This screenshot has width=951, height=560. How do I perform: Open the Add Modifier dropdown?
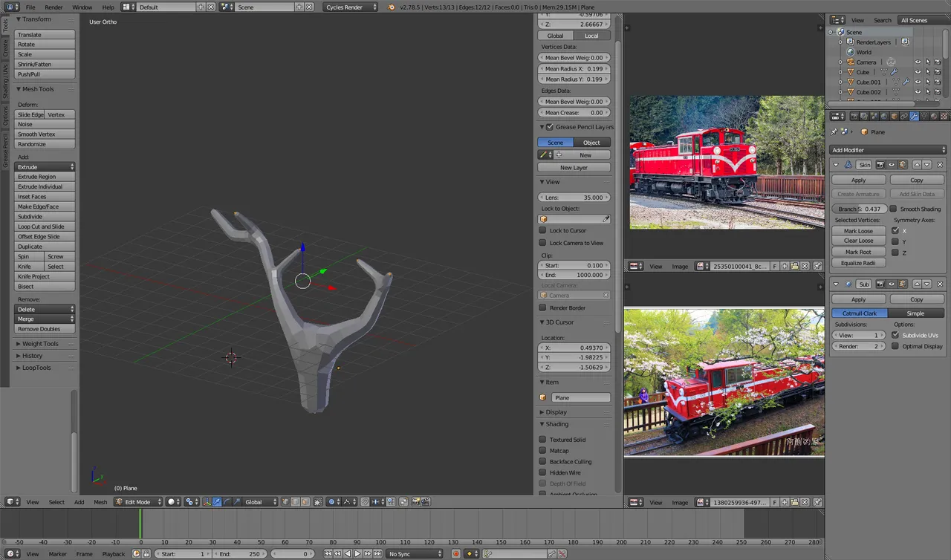(x=888, y=150)
